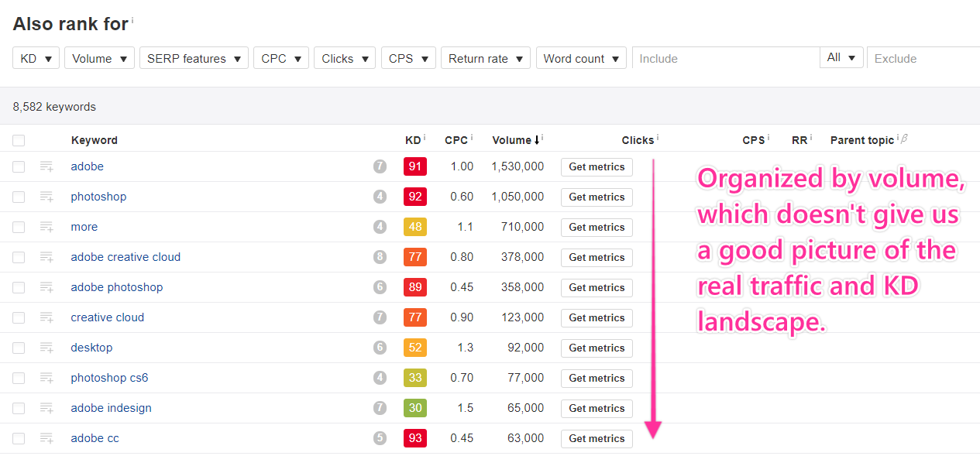The image size is (980, 456).
Task: Get metrics for 'photoshop cs6'
Action: click(597, 378)
